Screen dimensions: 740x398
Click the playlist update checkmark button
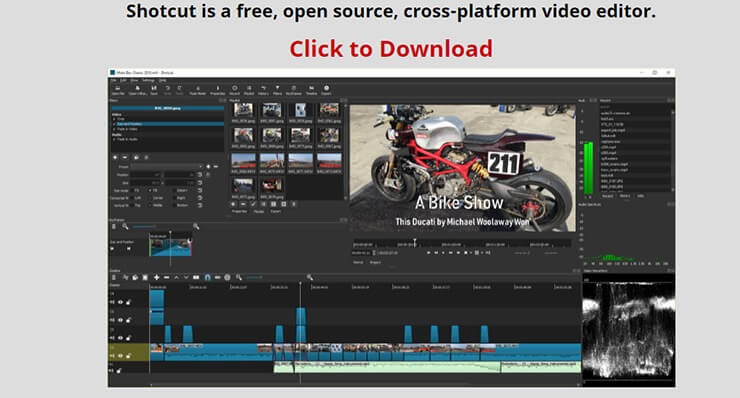click(x=253, y=204)
